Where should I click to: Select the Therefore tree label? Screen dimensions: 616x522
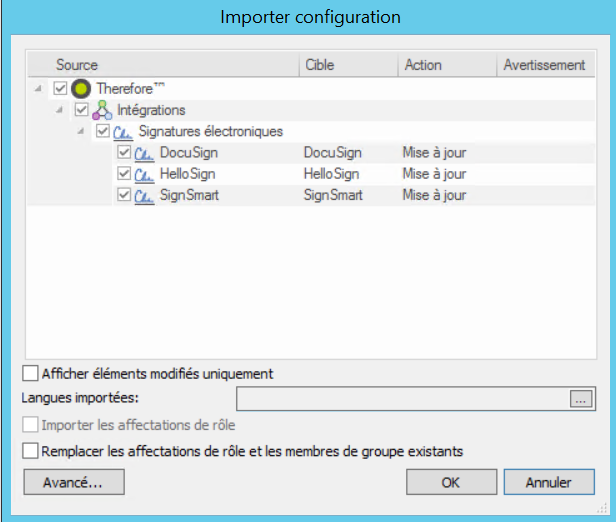[130, 89]
